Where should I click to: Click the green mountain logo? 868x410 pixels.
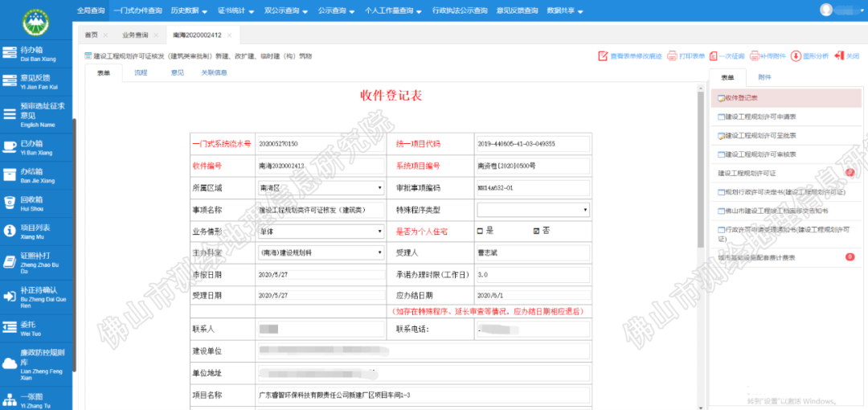tap(36, 21)
